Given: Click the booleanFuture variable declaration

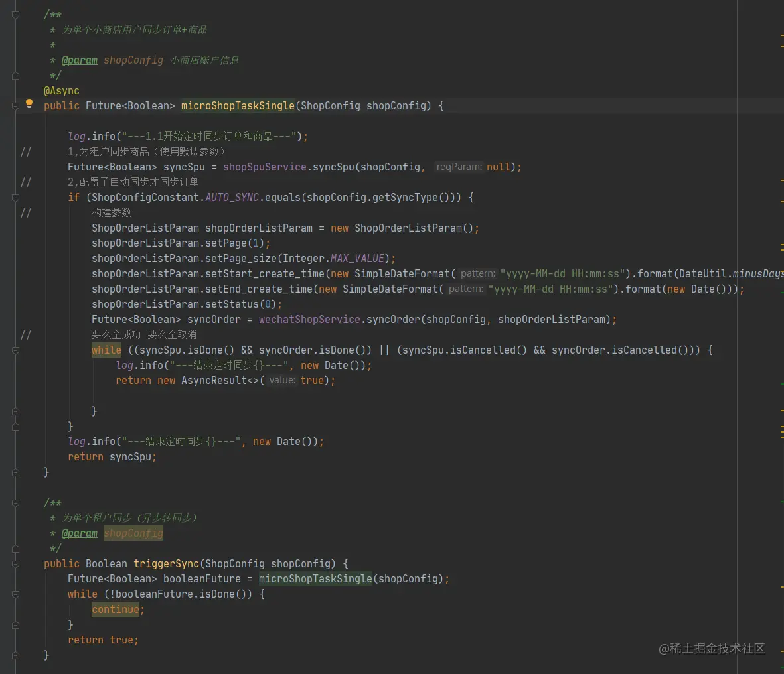Looking at the screenshot, I should pyautogui.click(x=202, y=578).
